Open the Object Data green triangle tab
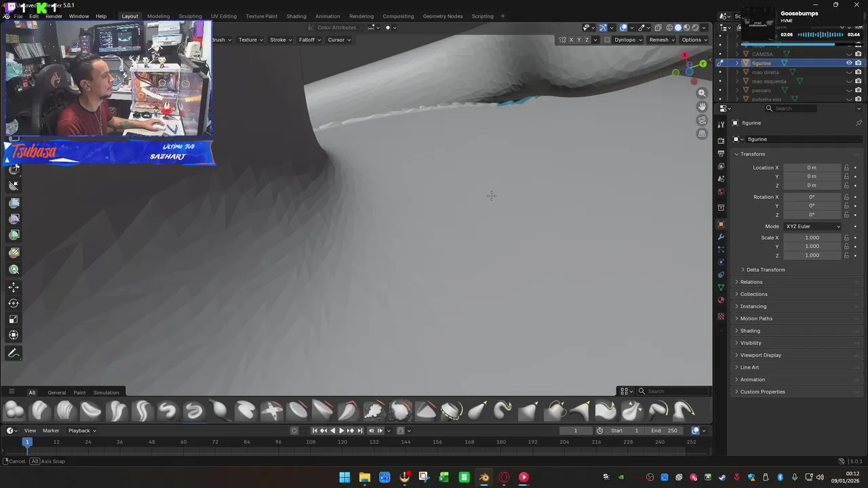 [721, 287]
